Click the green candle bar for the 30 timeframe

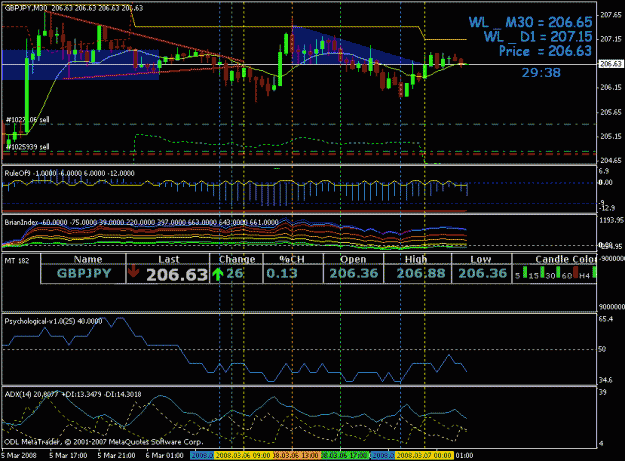[559, 272]
